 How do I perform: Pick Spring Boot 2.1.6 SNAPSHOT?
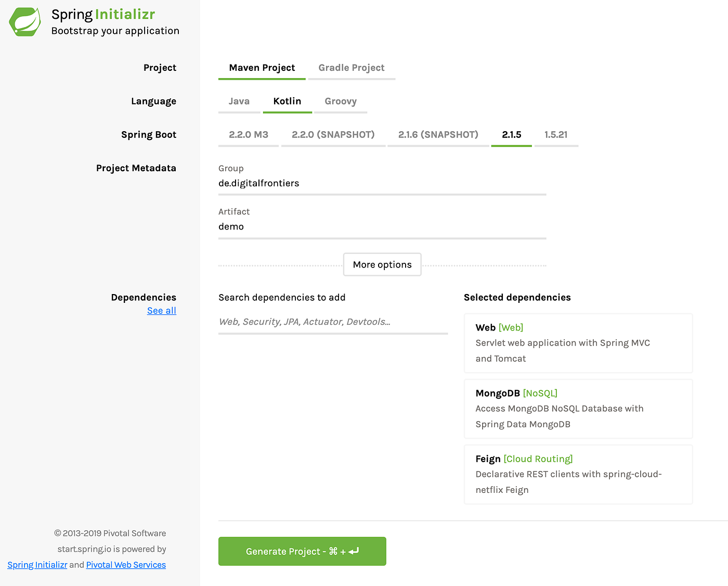(438, 134)
